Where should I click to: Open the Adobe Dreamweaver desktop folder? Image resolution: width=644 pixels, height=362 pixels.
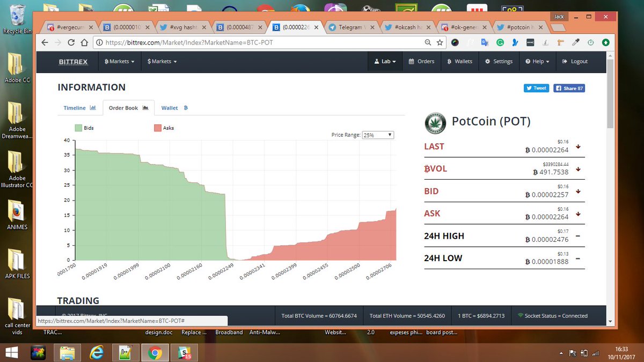(x=17, y=120)
